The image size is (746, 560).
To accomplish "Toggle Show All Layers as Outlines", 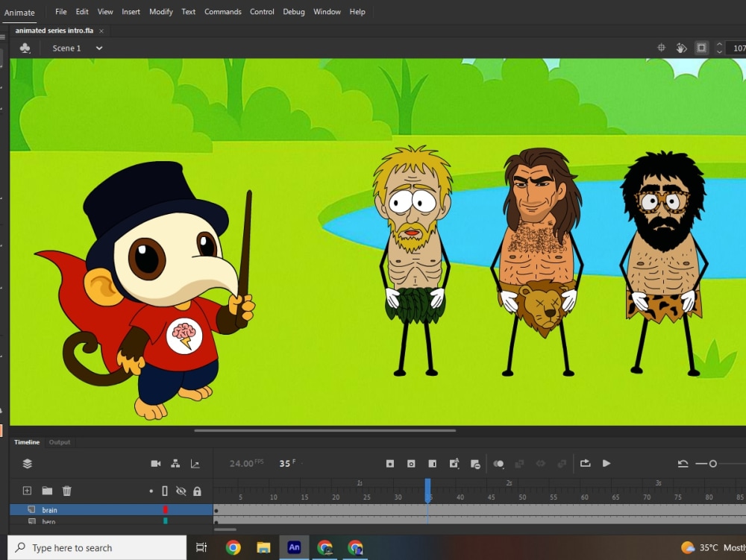I will [x=165, y=491].
